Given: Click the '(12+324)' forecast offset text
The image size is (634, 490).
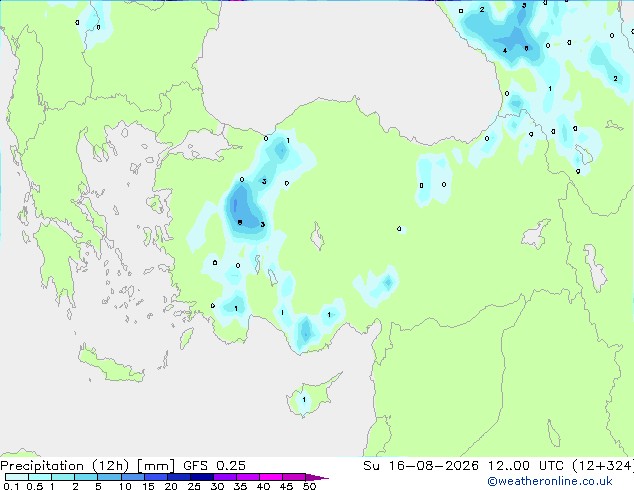Looking at the screenshot, I should click(603, 466).
